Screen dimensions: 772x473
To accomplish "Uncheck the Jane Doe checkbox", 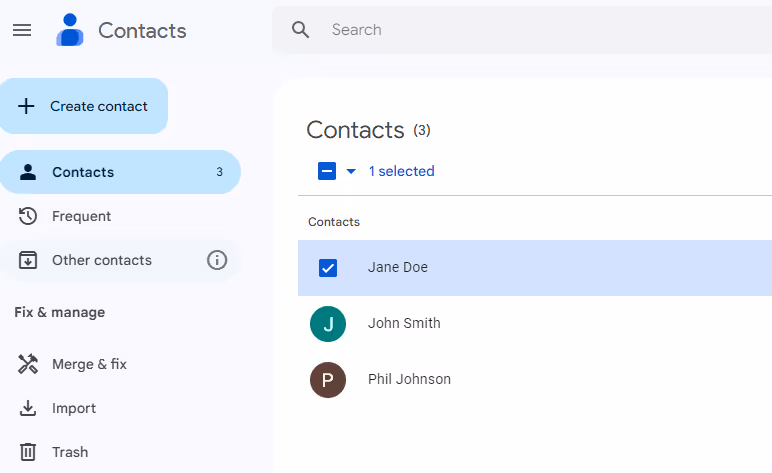I will pos(328,268).
